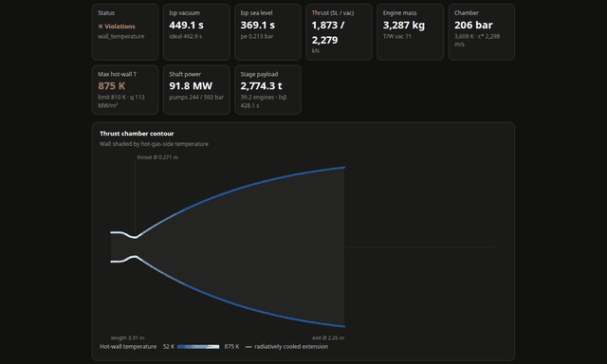Click the 39.2 engines subtext

pyautogui.click(x=264, y=101)
